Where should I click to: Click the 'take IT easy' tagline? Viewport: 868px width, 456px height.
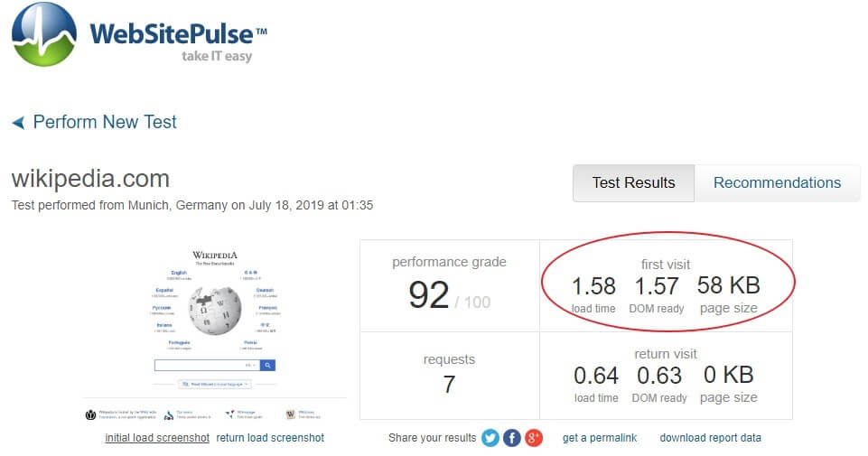point(217,56)
